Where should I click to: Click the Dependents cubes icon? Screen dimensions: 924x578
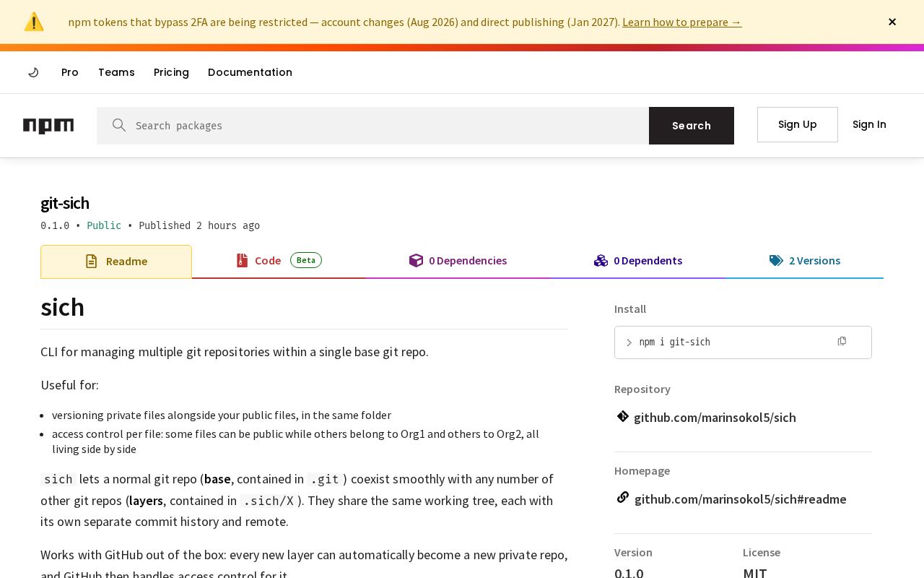(601, 261)
